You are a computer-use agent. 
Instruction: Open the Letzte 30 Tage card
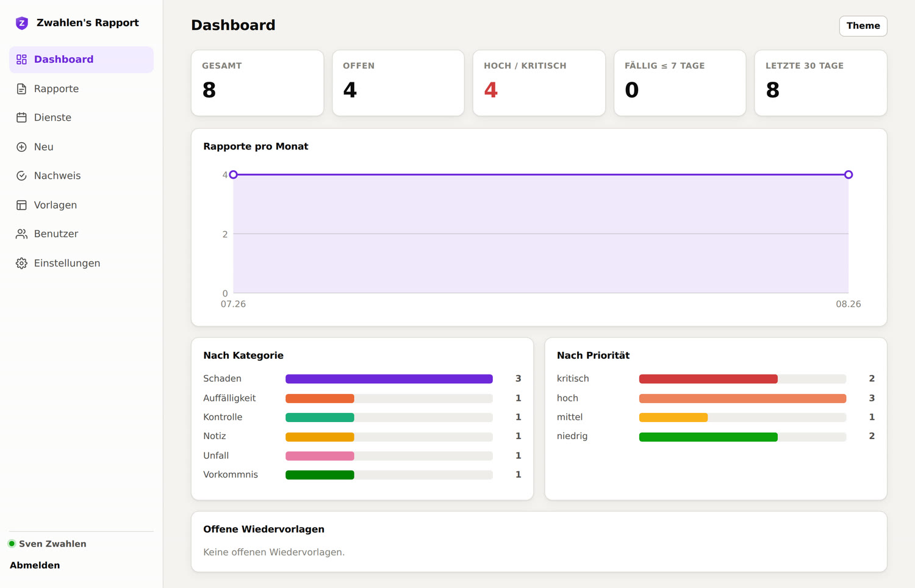(821, 83)
